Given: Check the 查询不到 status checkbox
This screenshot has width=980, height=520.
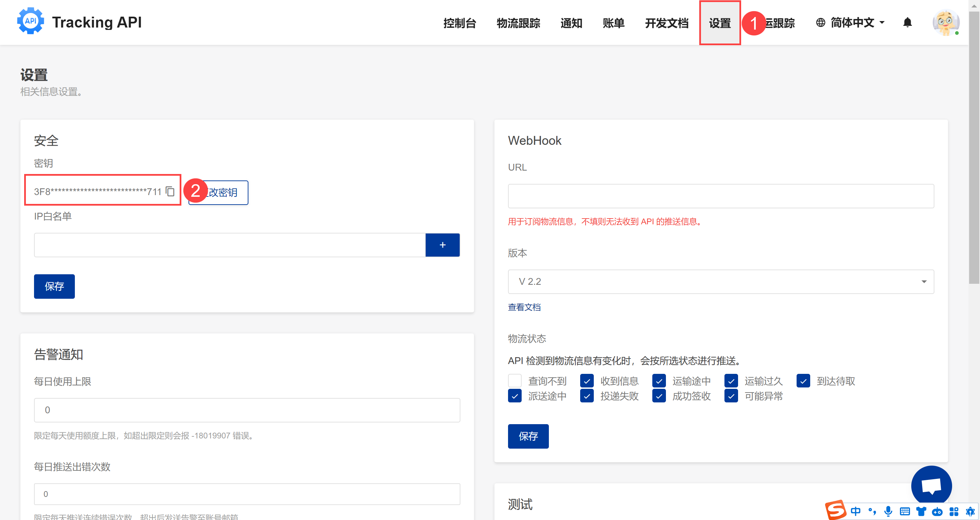Looking at the screenshot, I should tap(514, 381).
